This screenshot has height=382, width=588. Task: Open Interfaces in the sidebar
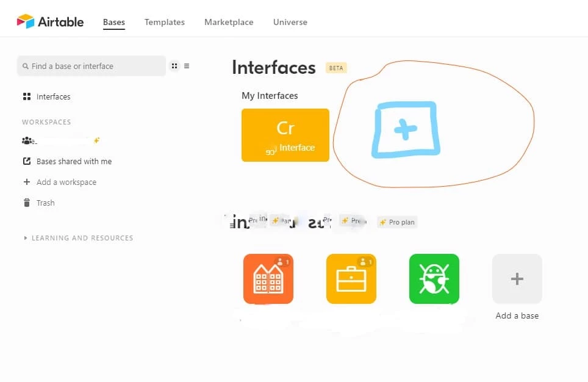point(47,97)
